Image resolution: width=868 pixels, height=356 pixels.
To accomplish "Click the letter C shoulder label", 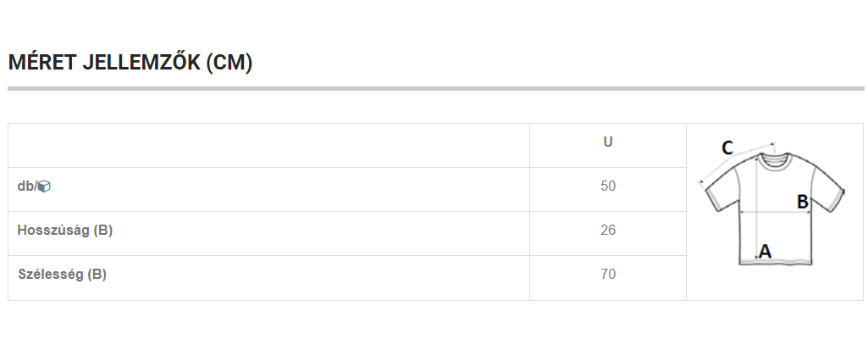I will tap(727, 148).
